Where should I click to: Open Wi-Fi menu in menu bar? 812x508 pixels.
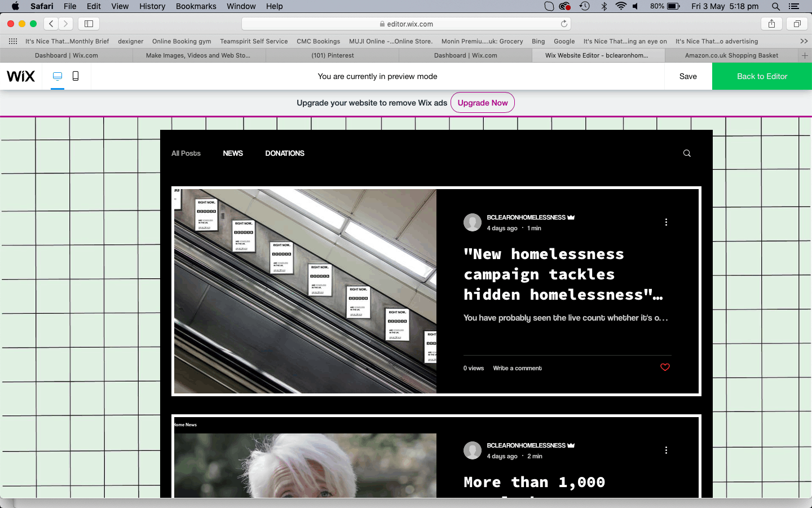[621, 6]
